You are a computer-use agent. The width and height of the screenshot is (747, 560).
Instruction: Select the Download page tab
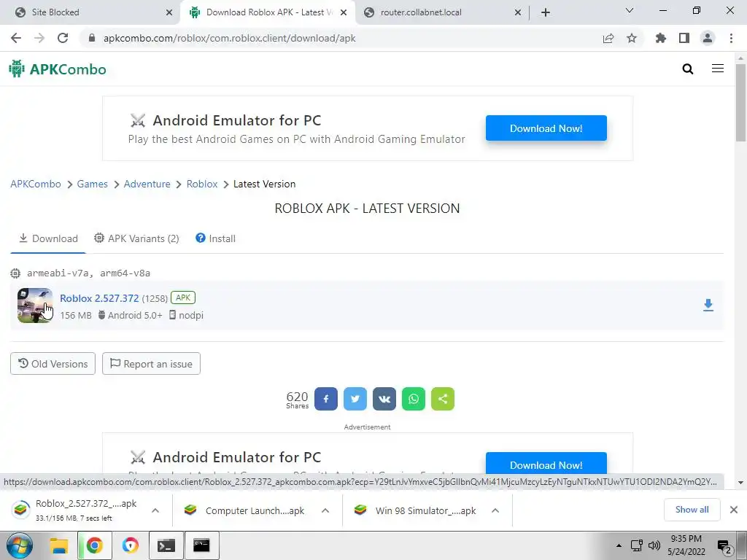pos(48,238)
